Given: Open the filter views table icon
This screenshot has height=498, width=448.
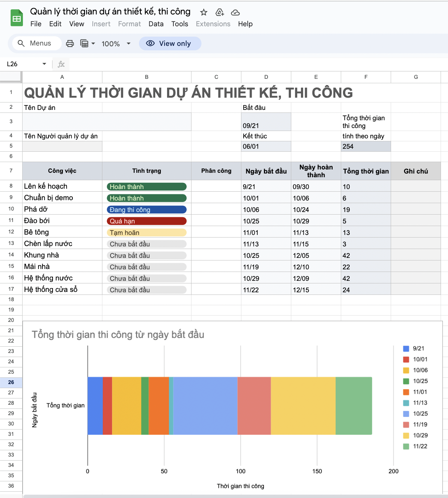Looking at the screenshot, I should tap(84, 44).
